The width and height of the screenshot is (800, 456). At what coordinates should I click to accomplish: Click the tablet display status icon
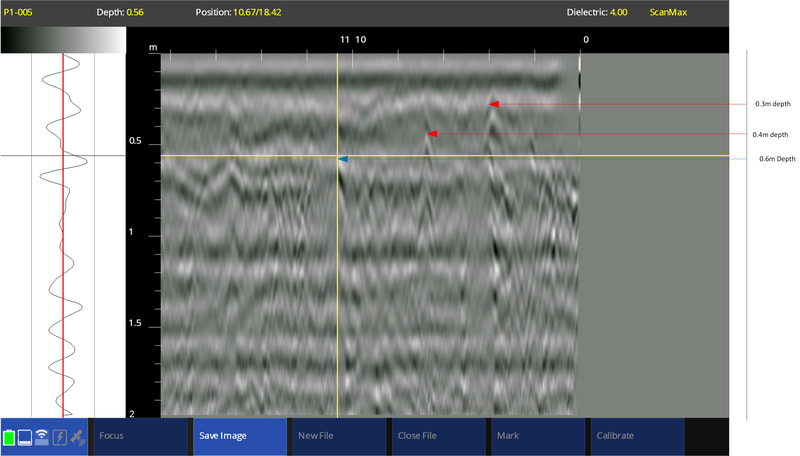tap(25, 437)
